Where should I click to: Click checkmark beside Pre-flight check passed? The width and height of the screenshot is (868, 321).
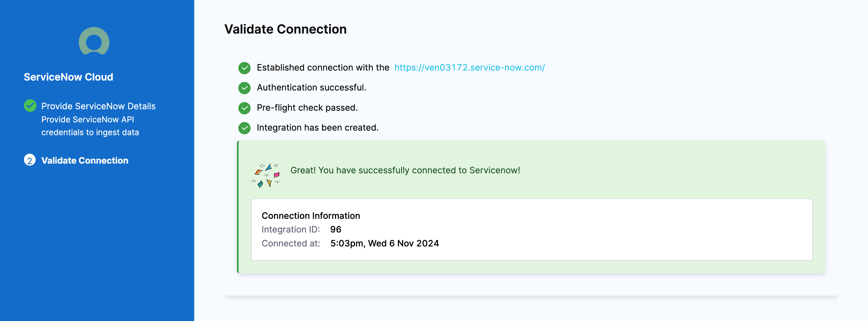[x=244, y=108]
